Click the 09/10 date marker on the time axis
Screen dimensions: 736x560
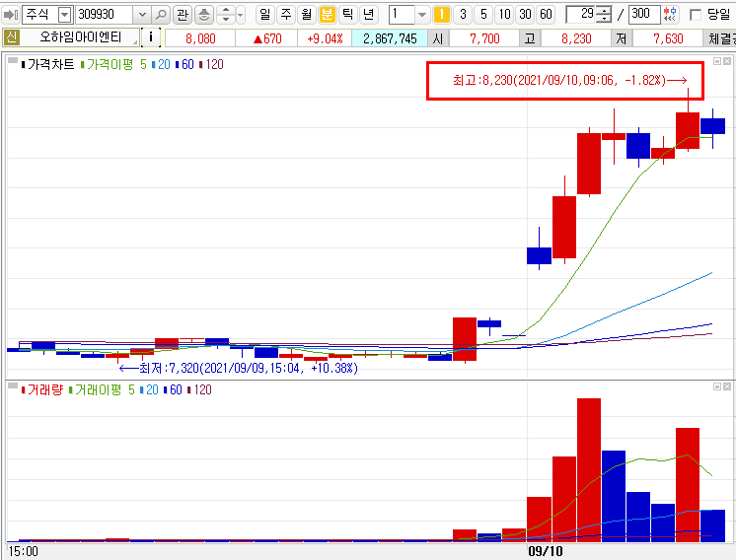pyautogui.click(x=546, y=550)
